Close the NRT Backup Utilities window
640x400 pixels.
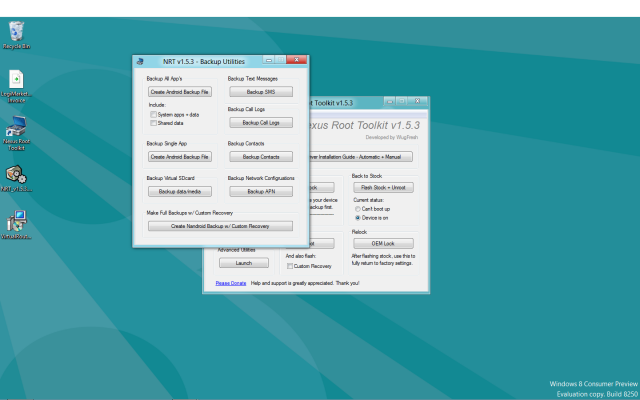(x=297, y=60)
